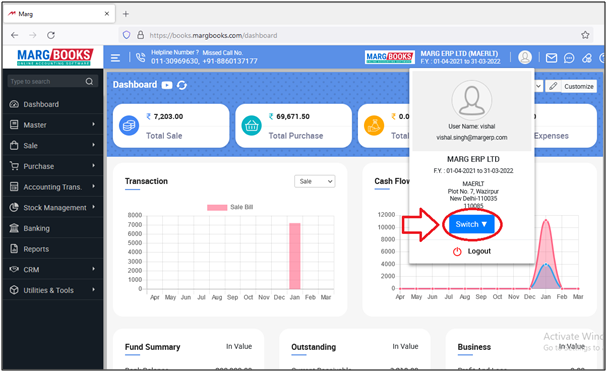Click MARG ERP LTD (MAERLT) in header
The width and height of the screenshot is (608, 372).
459,54
